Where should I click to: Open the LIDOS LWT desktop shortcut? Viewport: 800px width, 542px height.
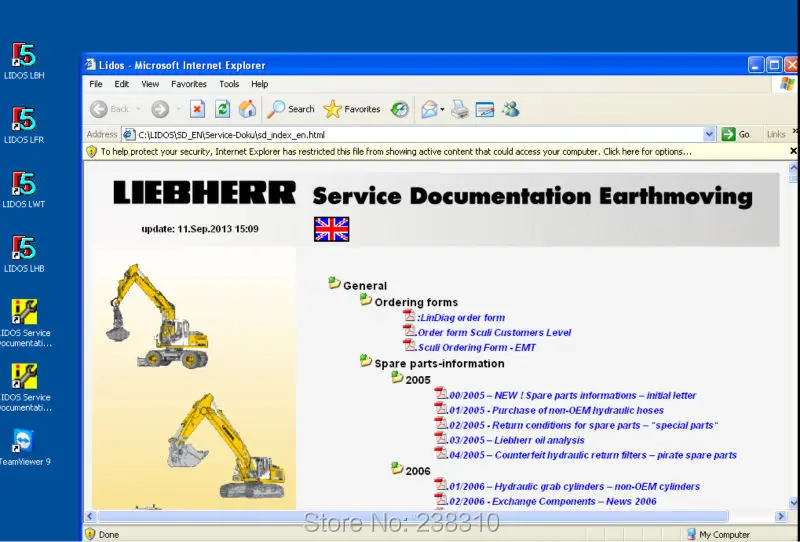tap(24, 189)
